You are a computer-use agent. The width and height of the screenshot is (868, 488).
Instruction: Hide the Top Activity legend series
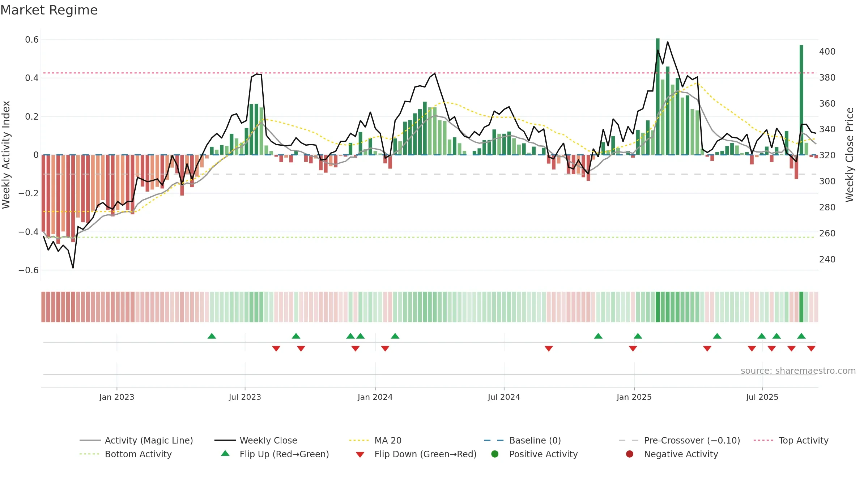[x=791, y=440]
